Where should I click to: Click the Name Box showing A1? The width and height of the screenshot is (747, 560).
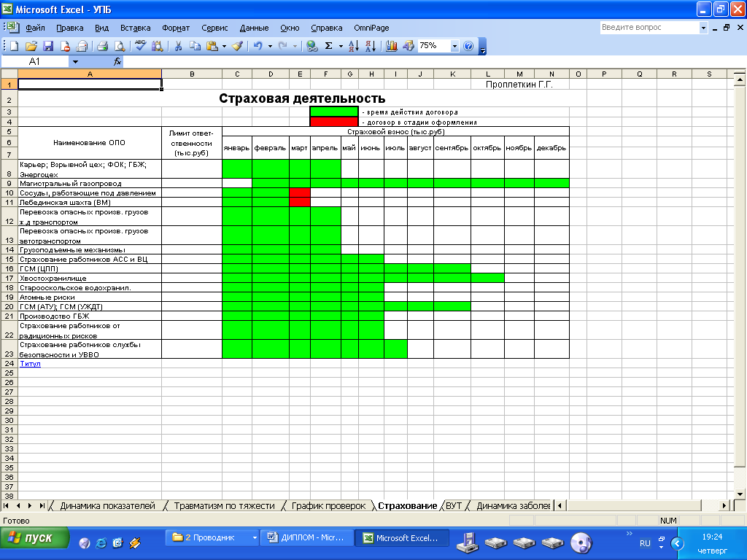click(35, 61)
